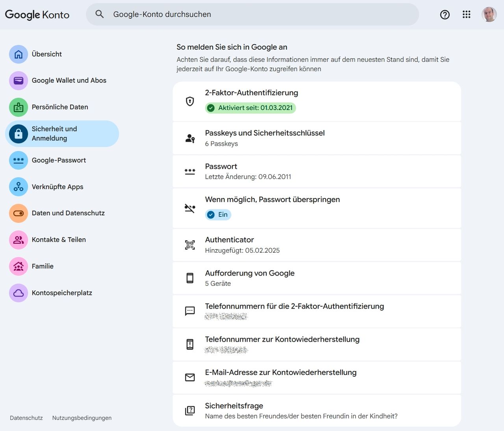Go to Persönliche Daten section

click(62, 107)
